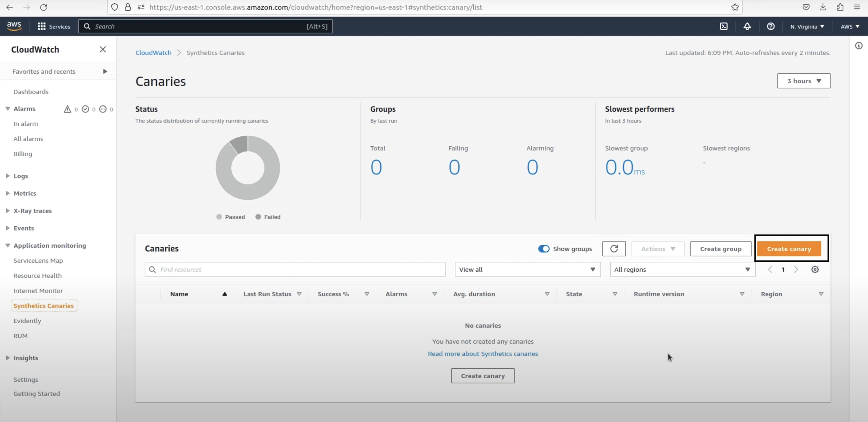Viewport: 868px width, 422px height.
Task: Click the tracking protection shield icon
Action: click(115, 7)
